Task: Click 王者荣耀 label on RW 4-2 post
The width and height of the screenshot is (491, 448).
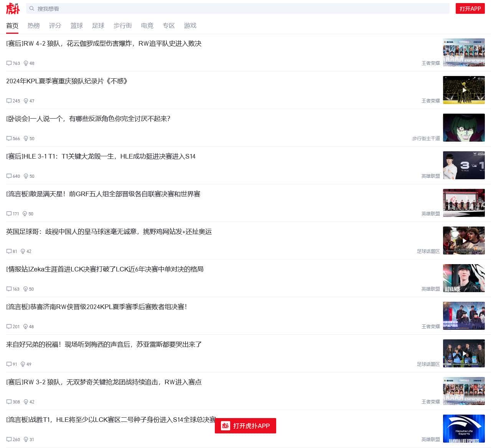Action: (x=431, y=63)
